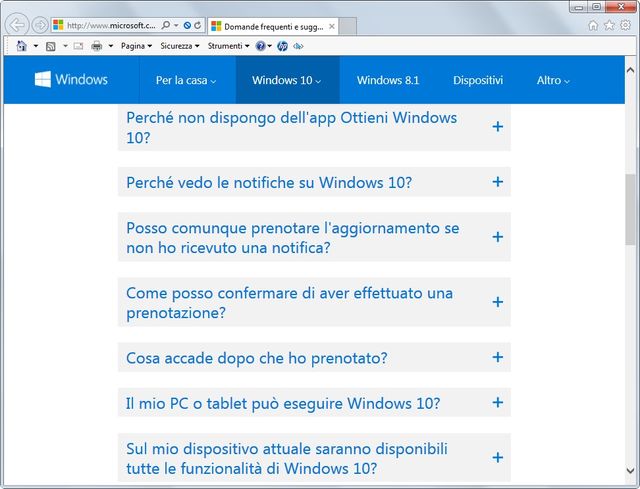Image resolution: width=640 pixels, height=489 pixels.
Task: Minimize the browser window
Action: (579, 7)
